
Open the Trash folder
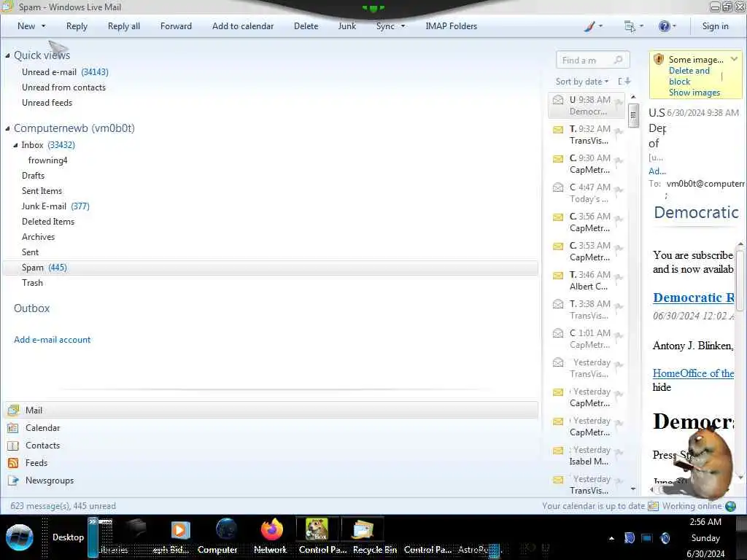(x=32, y=283)
